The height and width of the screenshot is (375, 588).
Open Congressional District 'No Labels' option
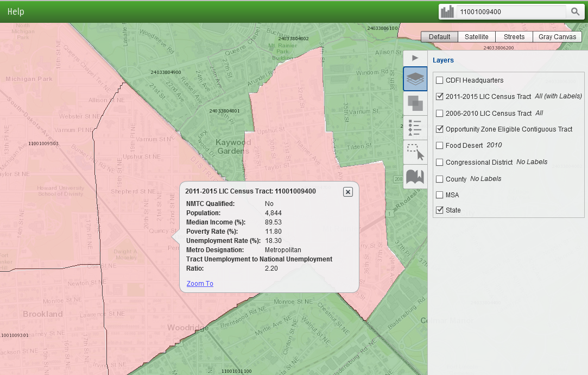(532, 162)
